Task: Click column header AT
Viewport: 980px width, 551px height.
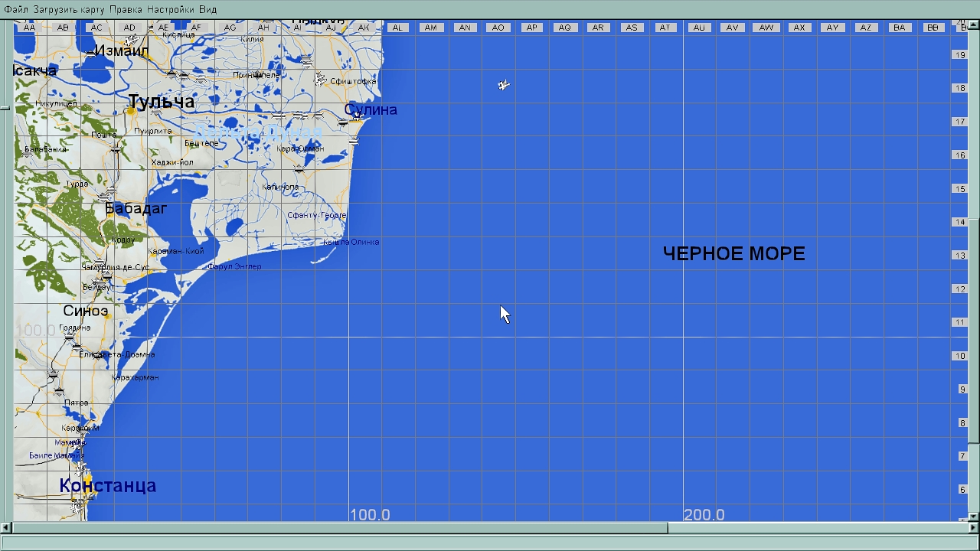Action: click(665, 28)
